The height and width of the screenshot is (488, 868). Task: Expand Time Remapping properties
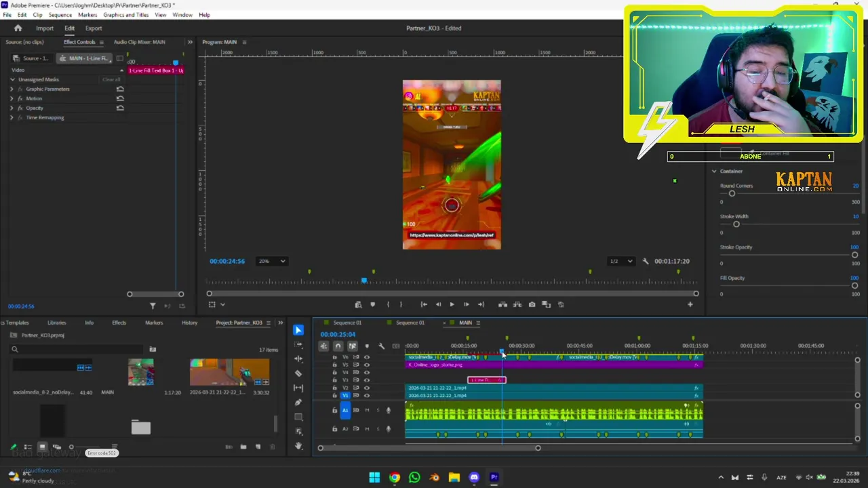[x=12, y=117]
